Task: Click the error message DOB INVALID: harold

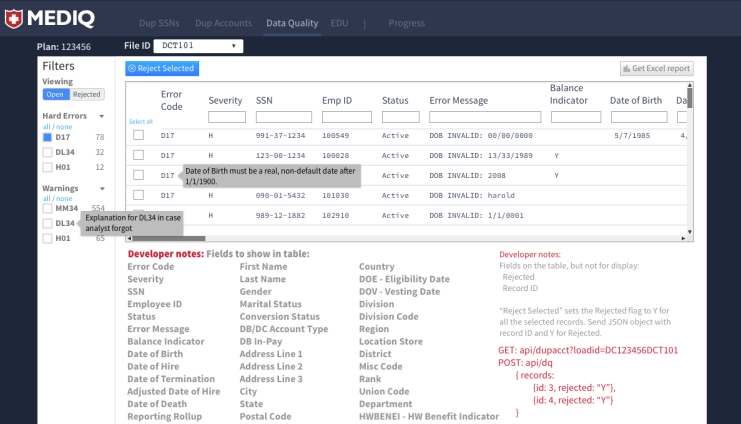Action: (x=472, y=195)
